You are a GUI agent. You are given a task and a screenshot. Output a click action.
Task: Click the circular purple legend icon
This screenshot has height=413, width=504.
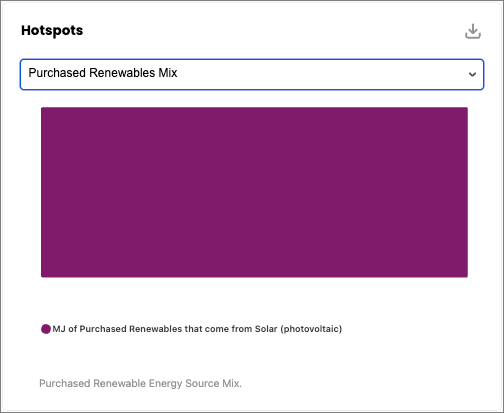pyautogui.click(x=46, y=329)
